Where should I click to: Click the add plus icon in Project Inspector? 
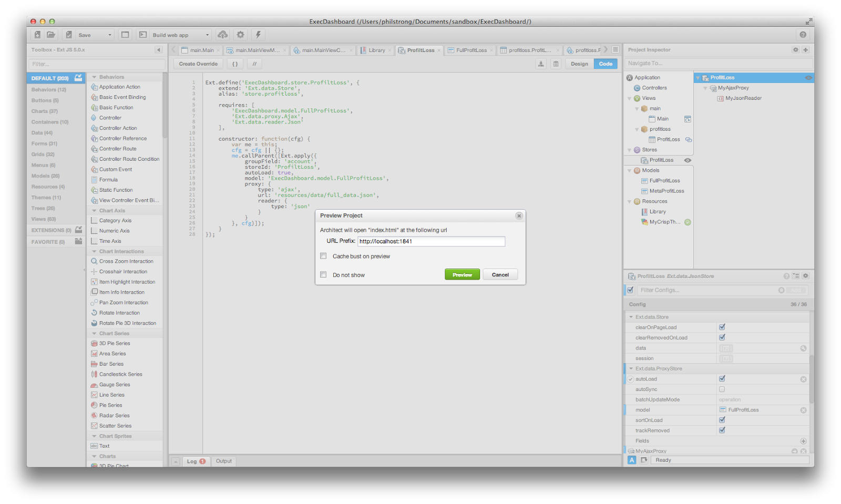point(805,50)
